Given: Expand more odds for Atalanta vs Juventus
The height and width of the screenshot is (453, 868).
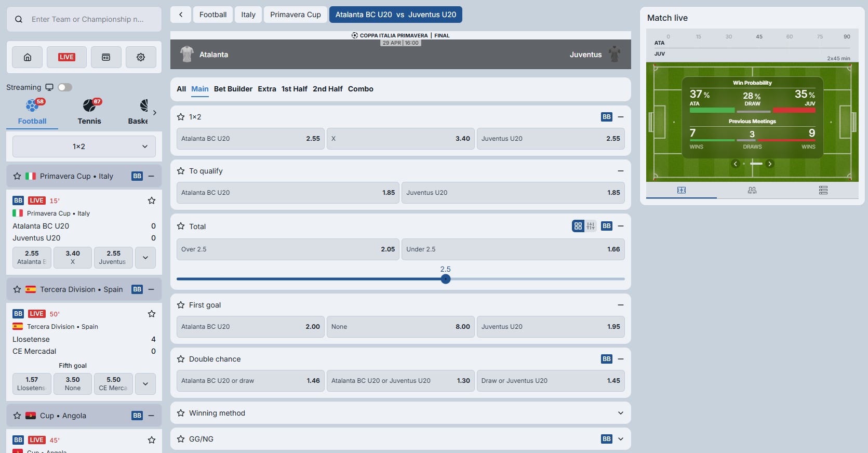Looking at the screenshot, I should 145,258.
